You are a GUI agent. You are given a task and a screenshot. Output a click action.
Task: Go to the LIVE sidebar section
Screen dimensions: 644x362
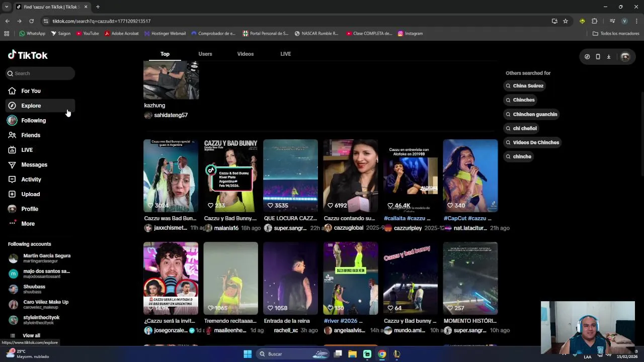point(27,150)
